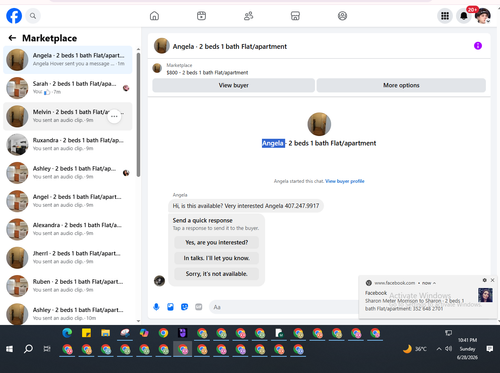Open the Windows Start menu
Screen dimensions: 500x373
9,349
